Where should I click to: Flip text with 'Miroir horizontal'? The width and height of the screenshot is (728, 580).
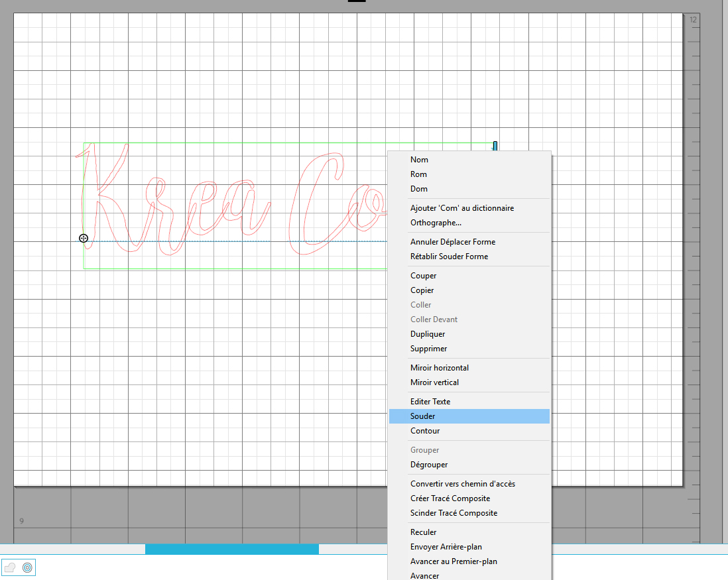pyautogui.click(x=439, y=368)
